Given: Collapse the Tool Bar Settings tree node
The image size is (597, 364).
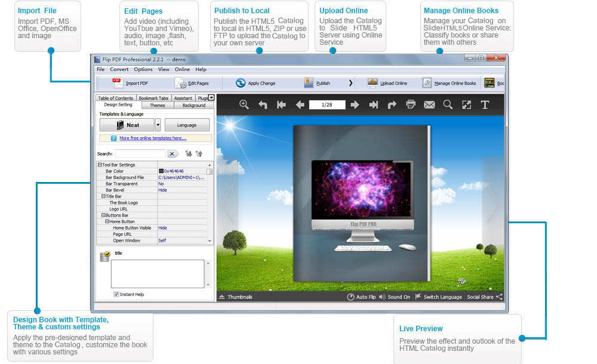Looking at the screenshot, I should pyautogui.click(x=100, y=165).
